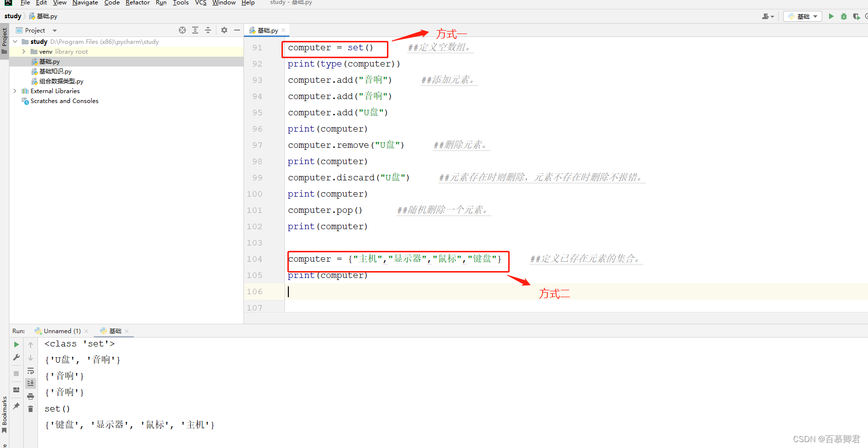The height and width of the screenshot is (448, 868).
Task: Open the Tools menu
Action: [180, 3]
